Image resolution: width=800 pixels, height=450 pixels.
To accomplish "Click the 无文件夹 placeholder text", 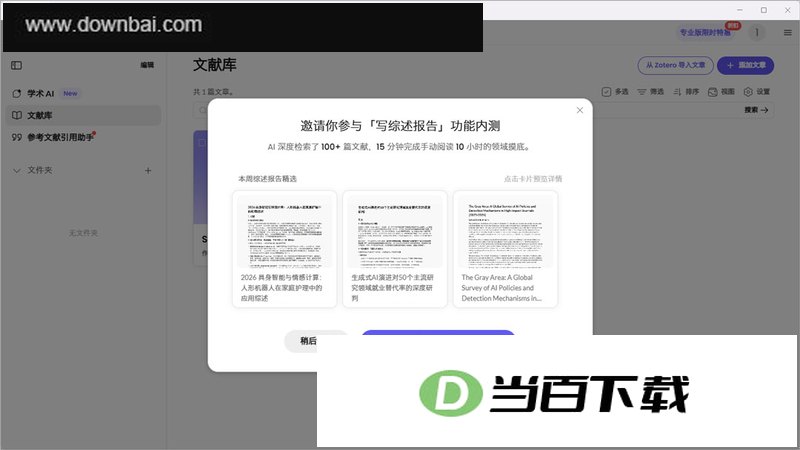I will click(x=83, y=233).
